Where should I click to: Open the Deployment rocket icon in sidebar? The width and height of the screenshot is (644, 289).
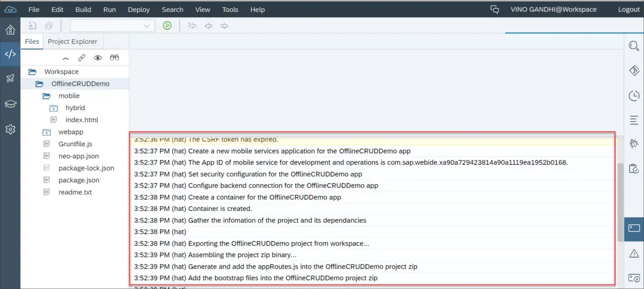pos(10,79)
